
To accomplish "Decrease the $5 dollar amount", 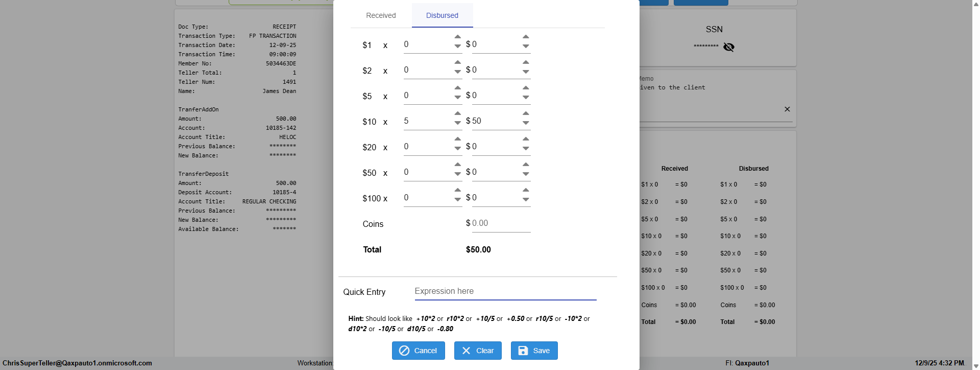I will pos(526,98).
